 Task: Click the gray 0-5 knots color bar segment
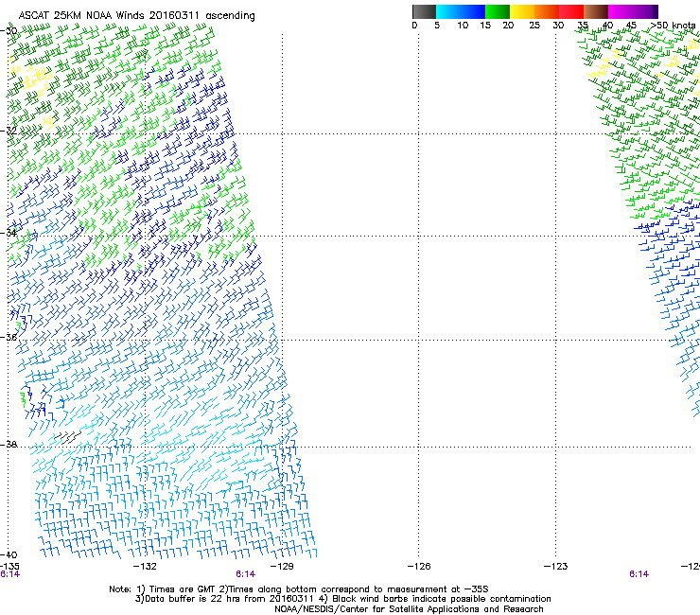coord(424,11)
